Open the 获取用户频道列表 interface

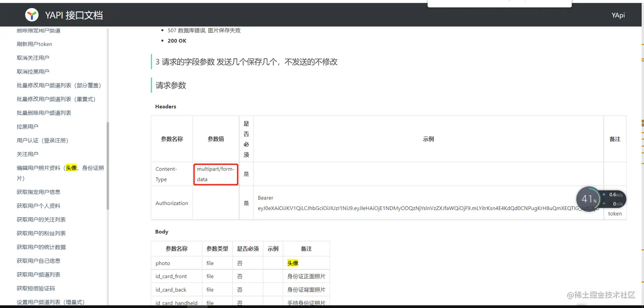click(38, 274)
